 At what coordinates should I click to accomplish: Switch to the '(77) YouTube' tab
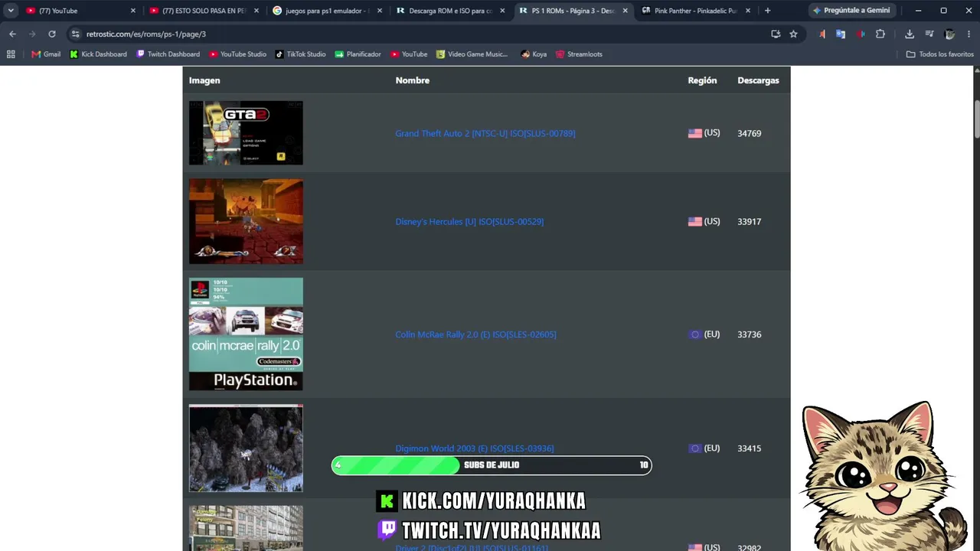tap(81, 11)
